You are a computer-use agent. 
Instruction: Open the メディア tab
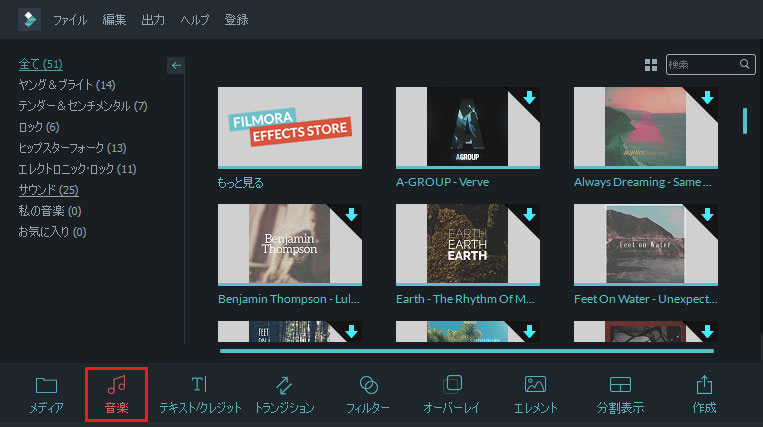point(46,395)
